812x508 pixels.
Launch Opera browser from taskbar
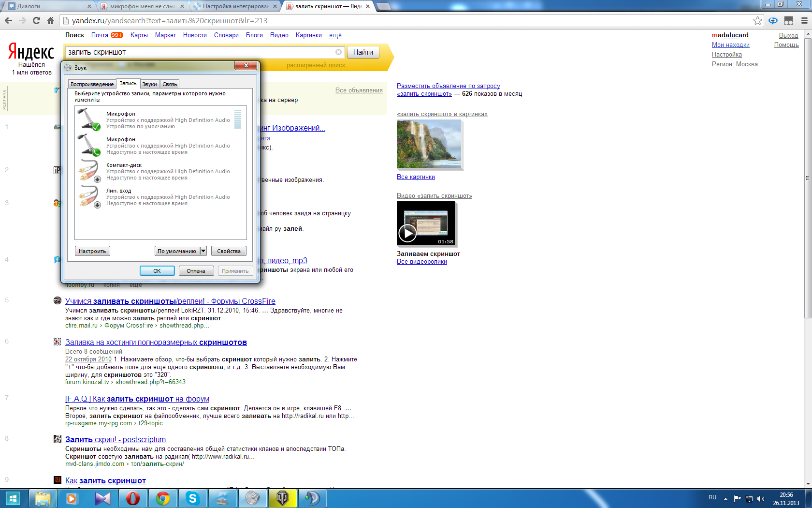pyautogui.click(x=133, y=498)
